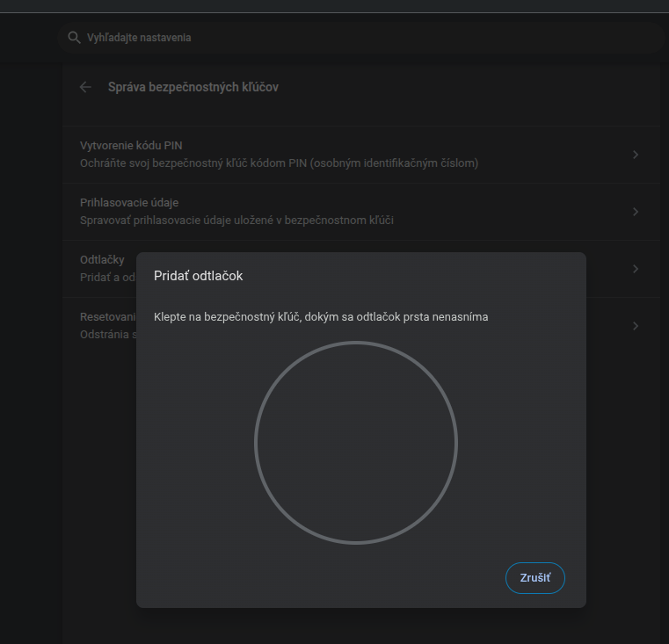669x644 pixels.
Task: Go back using the arrow icon
Action: [85, 87]
